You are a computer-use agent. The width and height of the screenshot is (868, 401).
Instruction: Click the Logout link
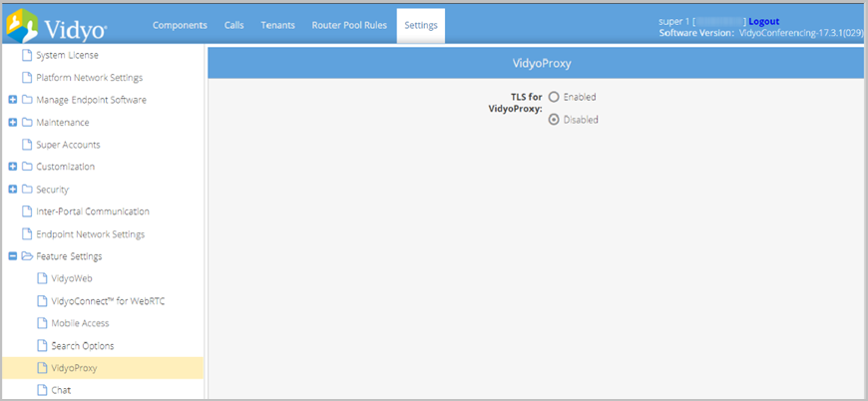(763, 21)
